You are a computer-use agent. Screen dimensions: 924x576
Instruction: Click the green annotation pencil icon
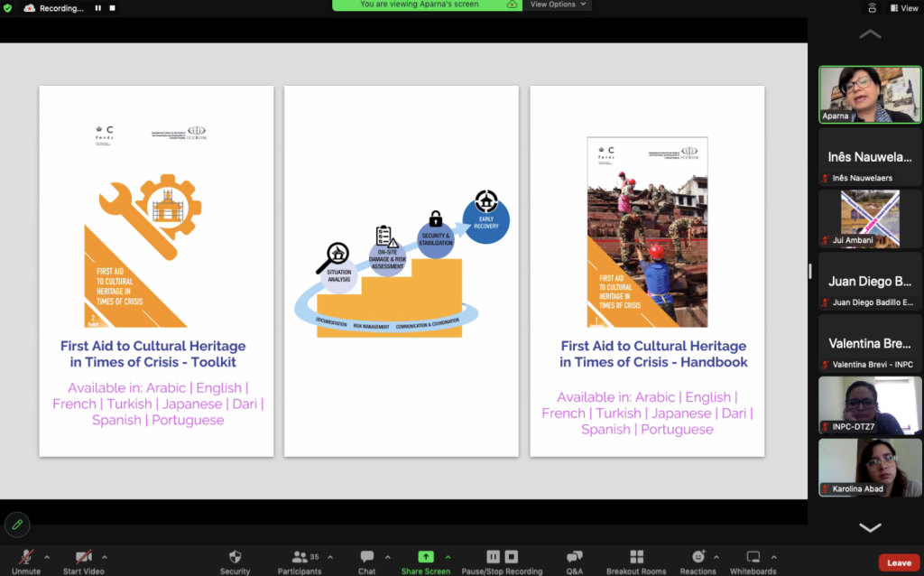pos(16,524)
